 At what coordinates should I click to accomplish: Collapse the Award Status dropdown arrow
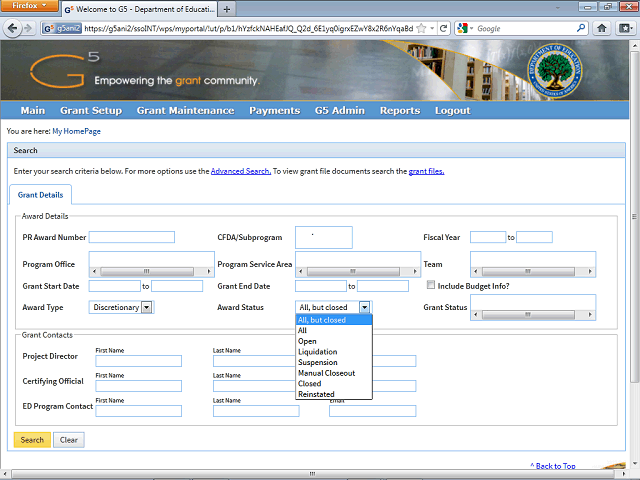point(364,307)
